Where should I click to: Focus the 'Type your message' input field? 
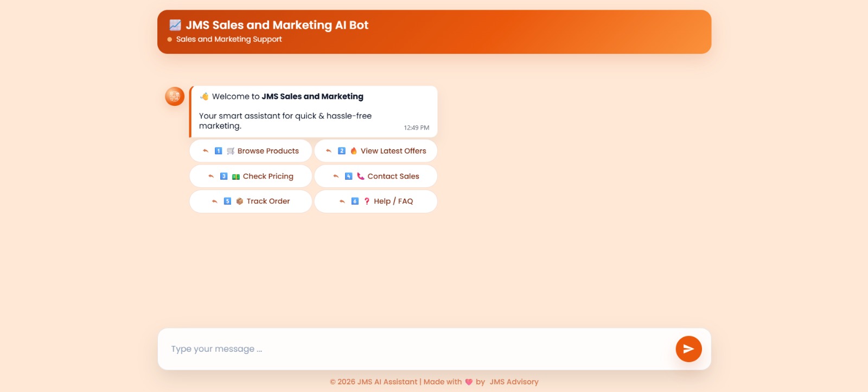[412, 349]
